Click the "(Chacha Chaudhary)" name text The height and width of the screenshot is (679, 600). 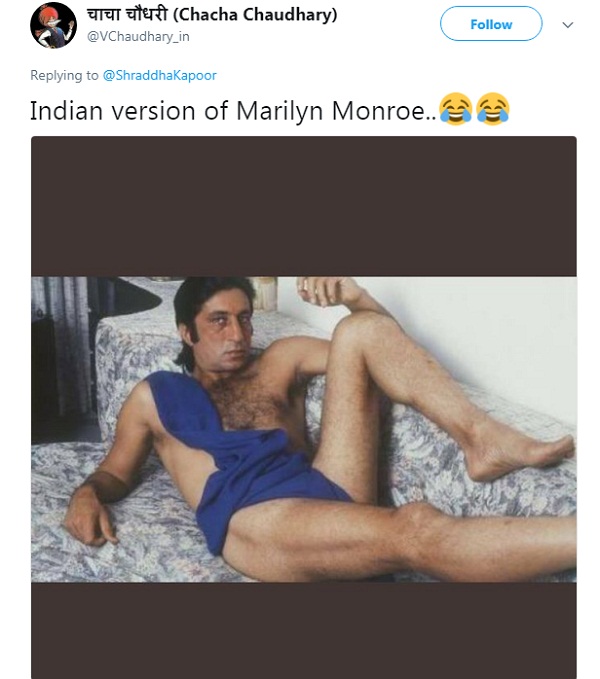pyautogui.click(x=255, y=15)
